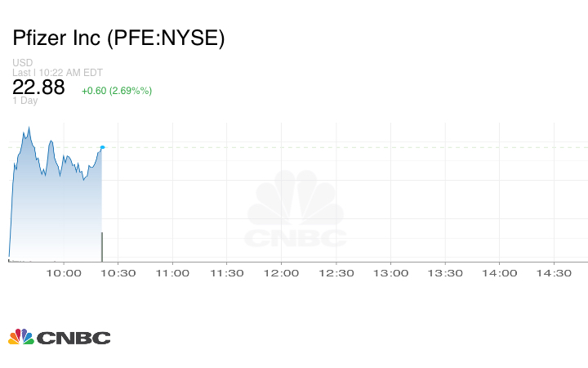The image size is (588, 368).
Task: Click the 11:00 time axis label
Action: [x=172, y=274]
